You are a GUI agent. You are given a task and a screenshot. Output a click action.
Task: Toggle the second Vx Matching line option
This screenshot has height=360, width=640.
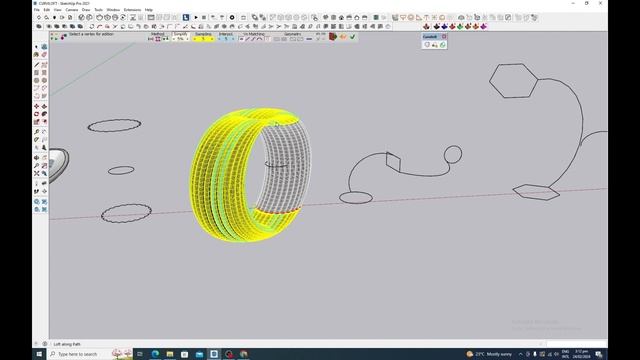click(247, 39)
